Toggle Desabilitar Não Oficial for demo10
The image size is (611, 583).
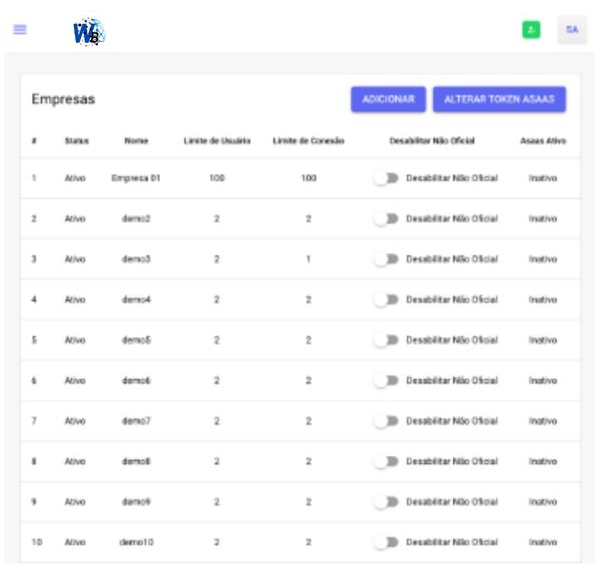tap(386, 542)
